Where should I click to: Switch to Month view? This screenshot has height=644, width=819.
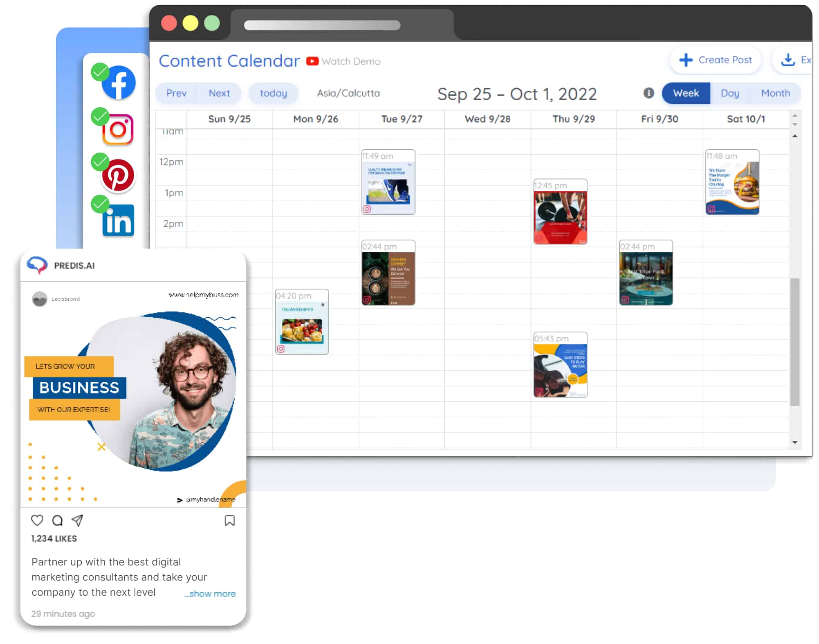[x=775, y=92]
